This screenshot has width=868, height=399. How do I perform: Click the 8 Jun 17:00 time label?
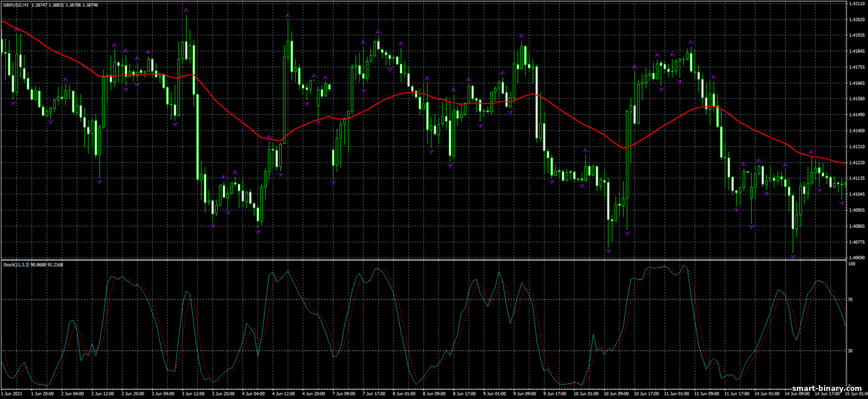click(464, 394)
